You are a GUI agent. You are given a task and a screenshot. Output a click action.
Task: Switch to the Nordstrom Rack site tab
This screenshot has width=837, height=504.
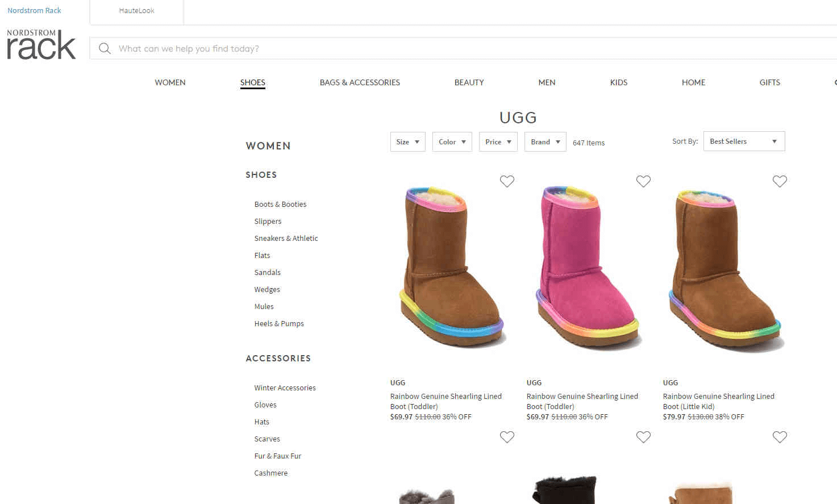[34, 10]
